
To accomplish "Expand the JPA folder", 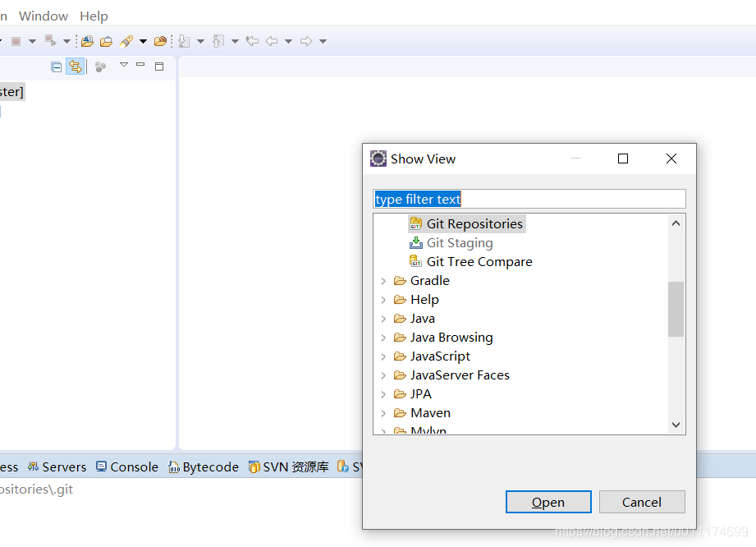I will pos(383,394).
